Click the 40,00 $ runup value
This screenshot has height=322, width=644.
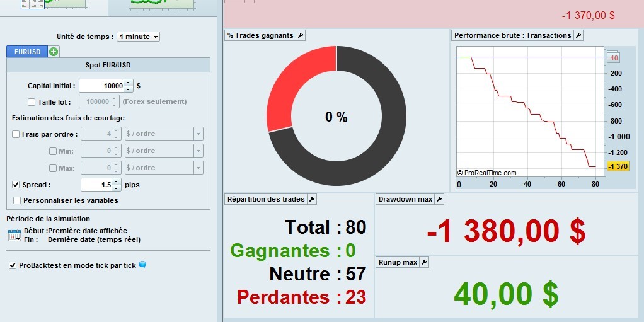[506, 294]
